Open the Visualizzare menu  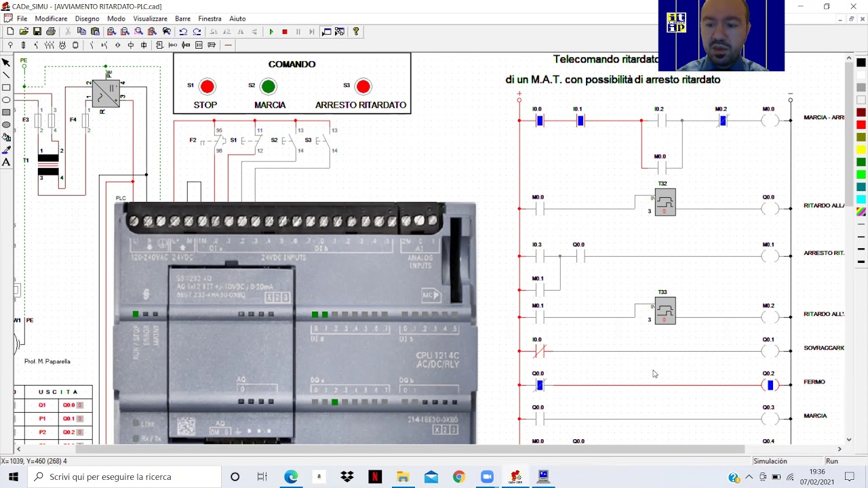click(150, 18)
